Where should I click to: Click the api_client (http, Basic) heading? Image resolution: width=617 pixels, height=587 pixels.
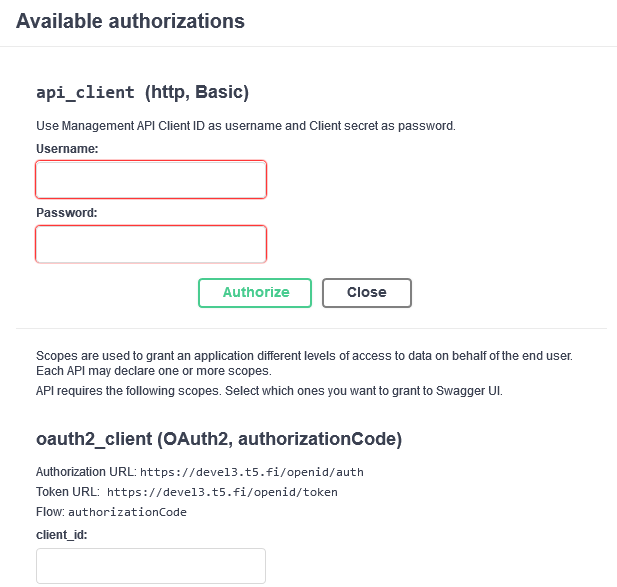(142, 93)
